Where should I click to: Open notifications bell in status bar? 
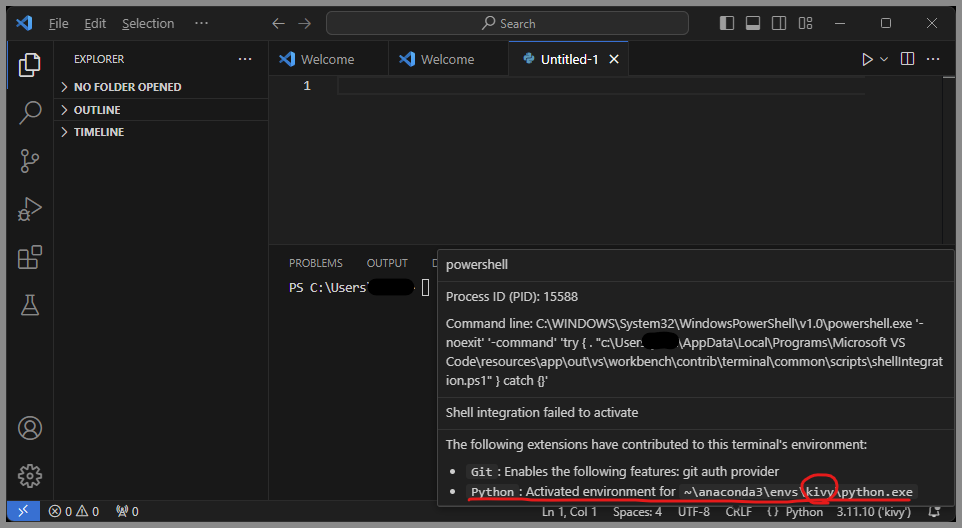click(x=934, y=511)
